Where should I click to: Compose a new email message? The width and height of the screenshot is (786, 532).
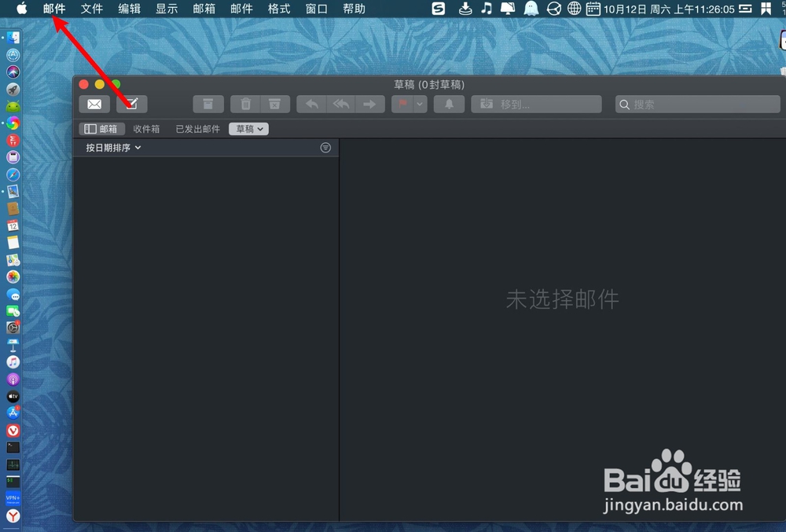coord(131,103)
